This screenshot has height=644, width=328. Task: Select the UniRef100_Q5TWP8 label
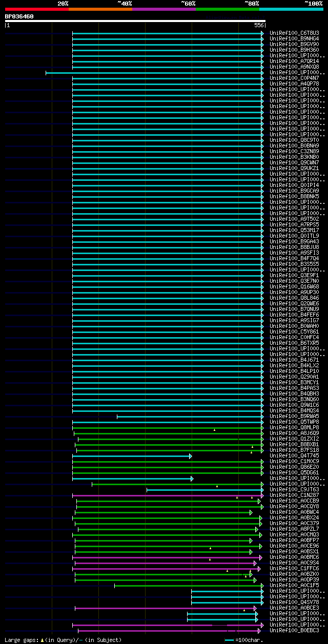coord(294,422)
